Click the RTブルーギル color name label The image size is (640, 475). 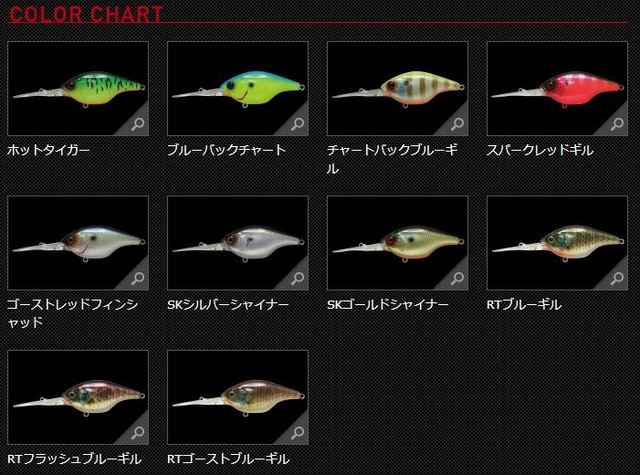pyautogui.click(x=524, y=304)
